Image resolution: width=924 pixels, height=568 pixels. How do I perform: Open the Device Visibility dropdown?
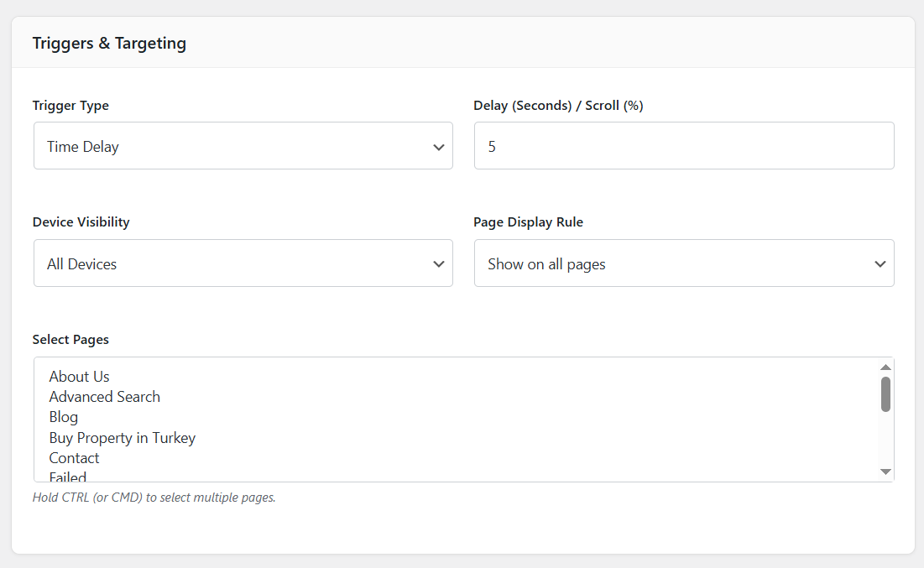pyautogui.click(x=243, y=263)
